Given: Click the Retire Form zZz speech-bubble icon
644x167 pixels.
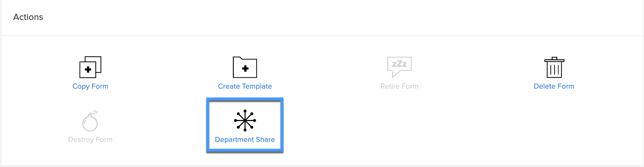Looking at the screenshot, I should pos(399,67).
